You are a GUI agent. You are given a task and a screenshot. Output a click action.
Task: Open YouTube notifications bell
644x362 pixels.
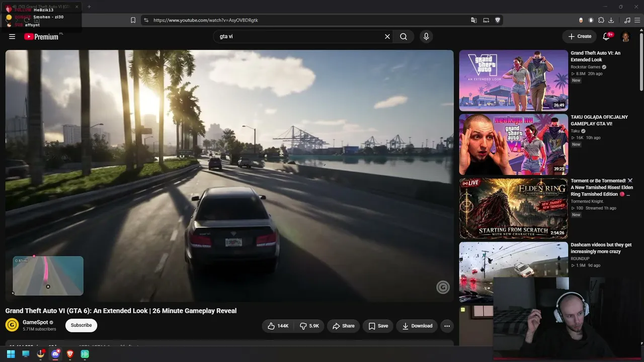pyautogui.click(x=606, y=36)
